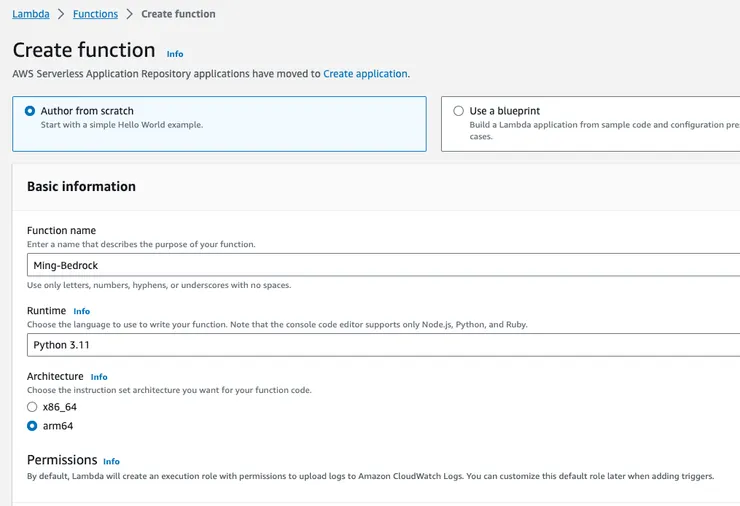Open Info beside the Create function heading

175,54
